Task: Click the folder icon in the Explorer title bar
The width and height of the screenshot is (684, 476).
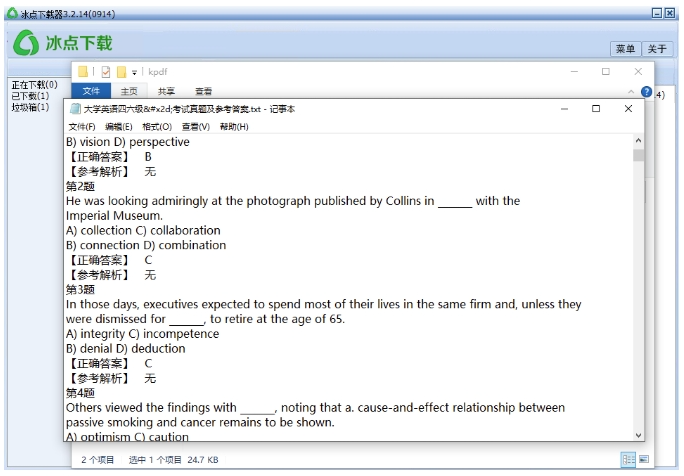Action: (x=83, y=72)
